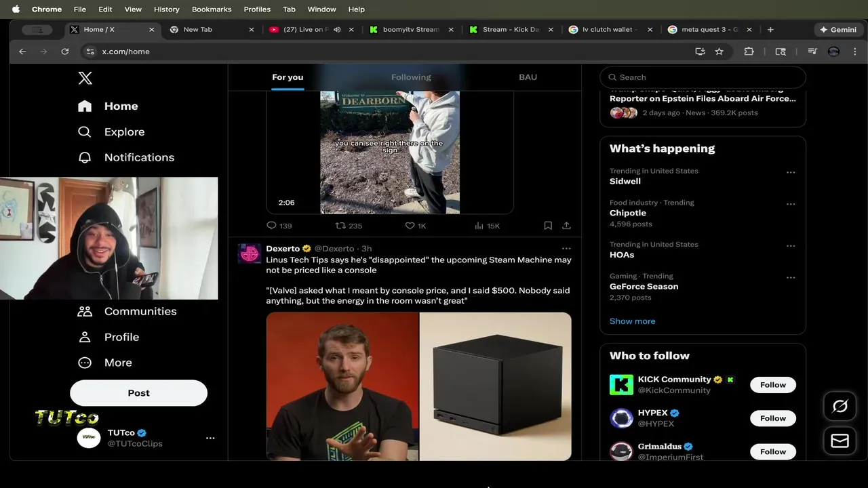Open more options for Sidwell trend
Image resolution: width=868 pixels, height=488 pixels.
pos(791,172)
